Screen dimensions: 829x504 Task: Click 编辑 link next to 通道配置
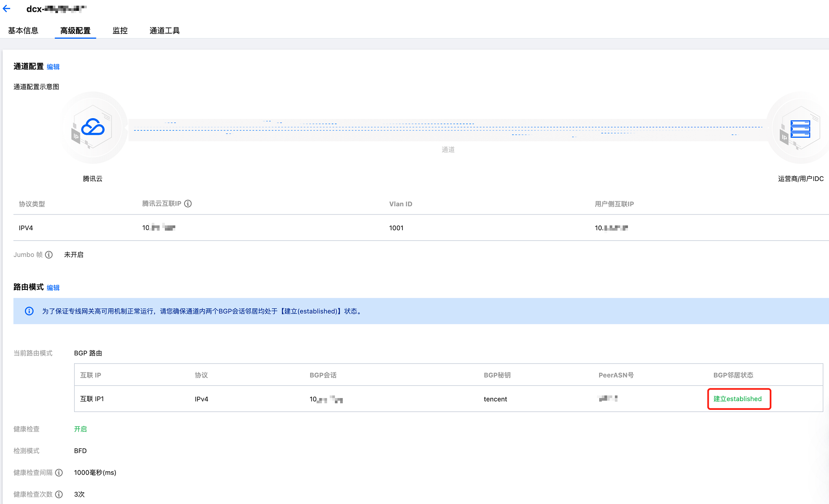[x=53, y=67]
